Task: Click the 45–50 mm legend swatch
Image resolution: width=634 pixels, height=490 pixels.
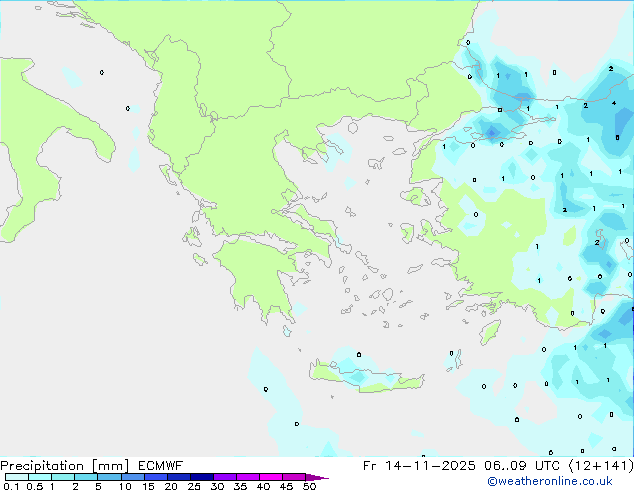Action: click(294, 477)
